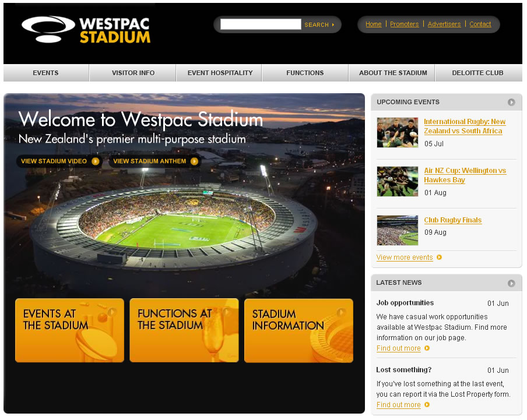Click the Latest News heading

click(x=399, y=283)
